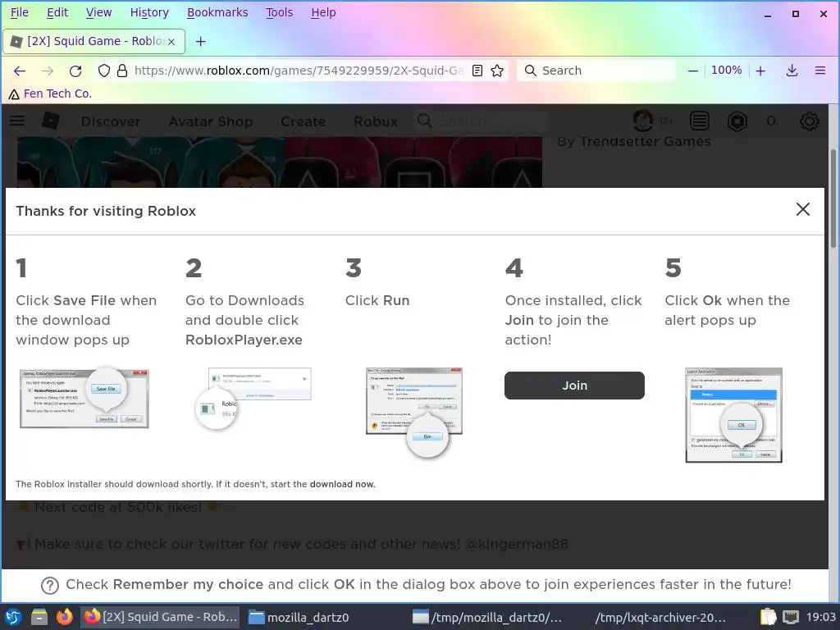Switch to mozilla_dartz0 taskbar window
The image size is (840, 630).
(300, 617)
